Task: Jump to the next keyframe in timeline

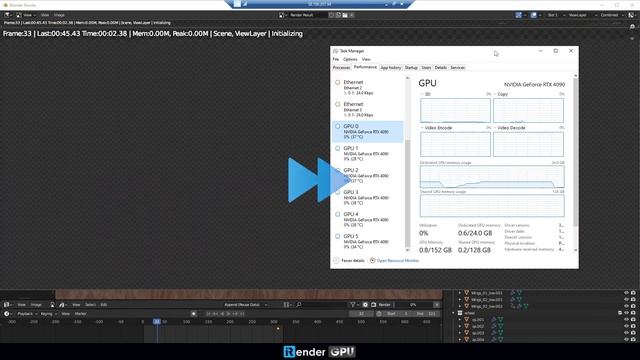Action: [x=236, y=314]
